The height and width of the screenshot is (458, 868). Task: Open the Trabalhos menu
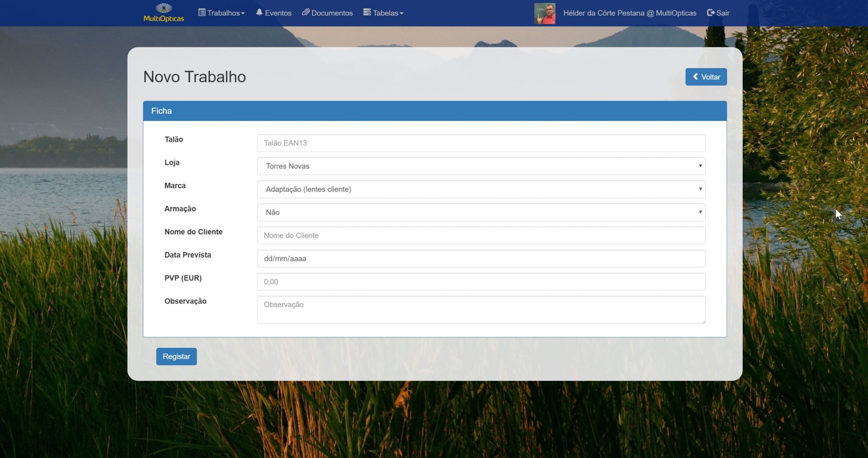(222, 13)
